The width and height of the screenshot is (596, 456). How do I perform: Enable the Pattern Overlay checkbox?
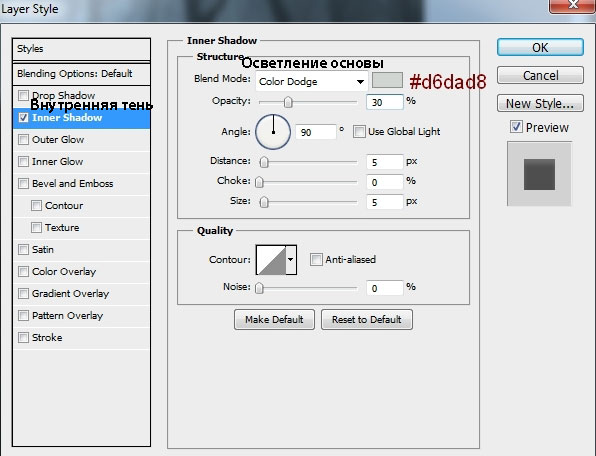coord(24,315)
